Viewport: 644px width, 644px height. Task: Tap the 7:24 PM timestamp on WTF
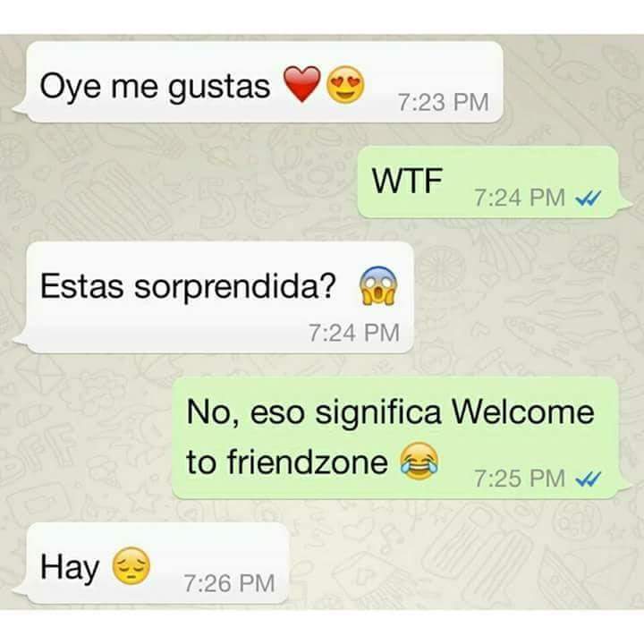[x=520, y=198]
